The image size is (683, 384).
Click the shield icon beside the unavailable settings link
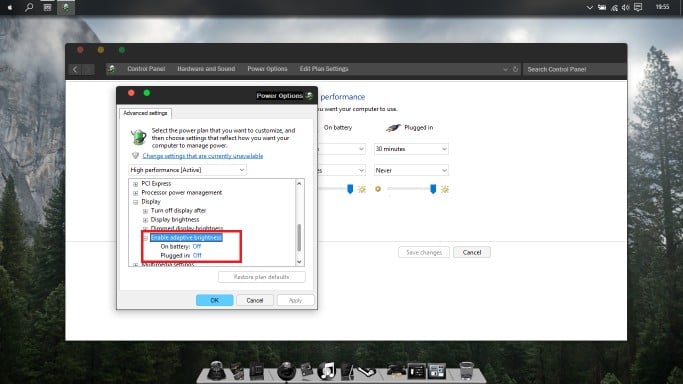click(x=135, y=155)
